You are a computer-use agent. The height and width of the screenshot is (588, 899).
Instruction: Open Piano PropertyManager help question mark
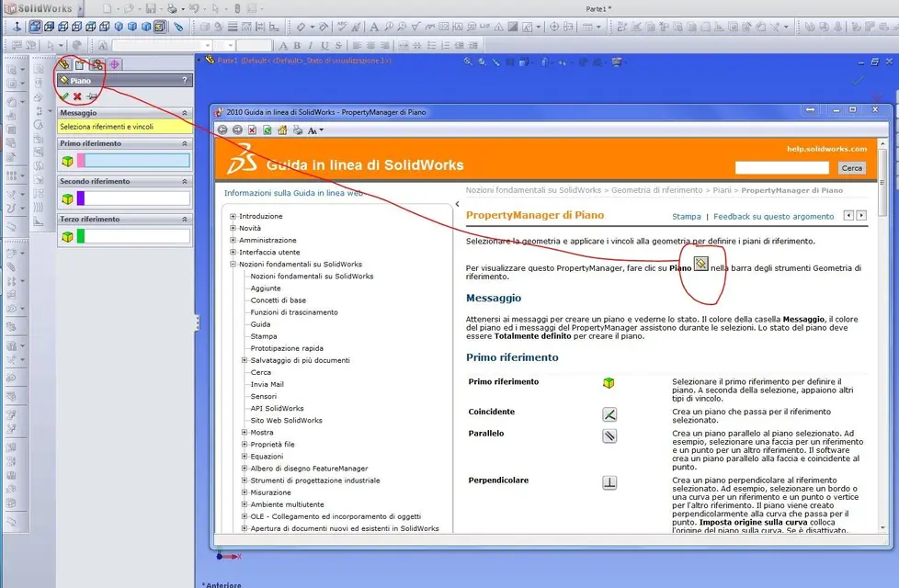pos(185,81)
